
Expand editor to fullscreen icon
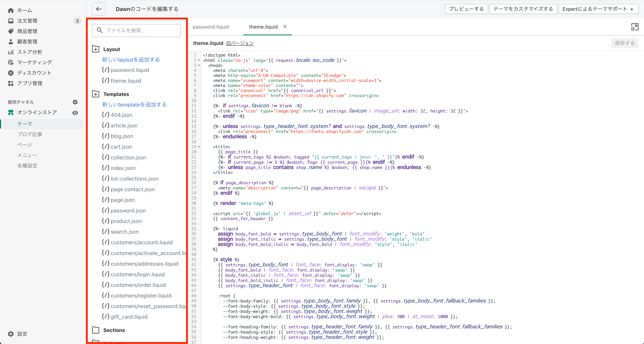click(x=634, y=27)
